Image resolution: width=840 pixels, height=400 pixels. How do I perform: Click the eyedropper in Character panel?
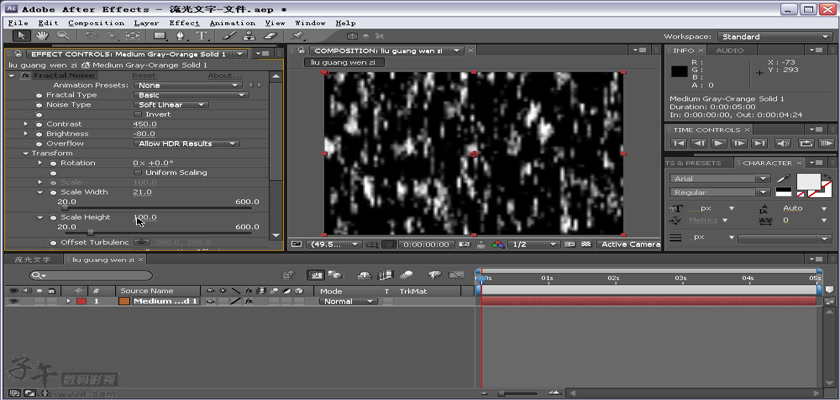(x=783, y=178)
